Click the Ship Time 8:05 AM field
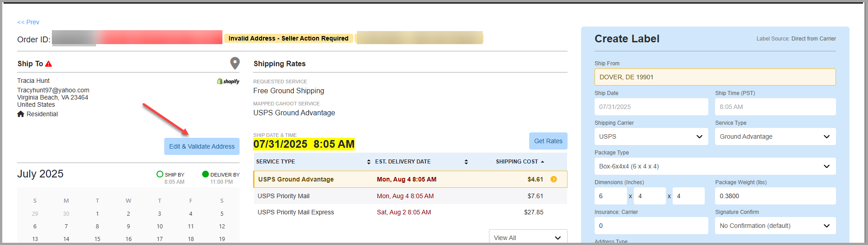The width and height of the screenshot is (868, 245). tap(775, 107)
